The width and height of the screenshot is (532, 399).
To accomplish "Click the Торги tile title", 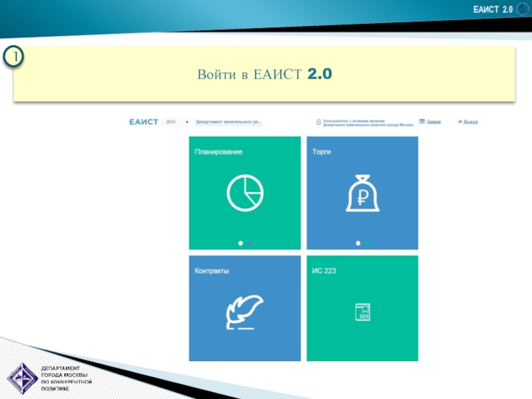I will click(x=321, y=152).
